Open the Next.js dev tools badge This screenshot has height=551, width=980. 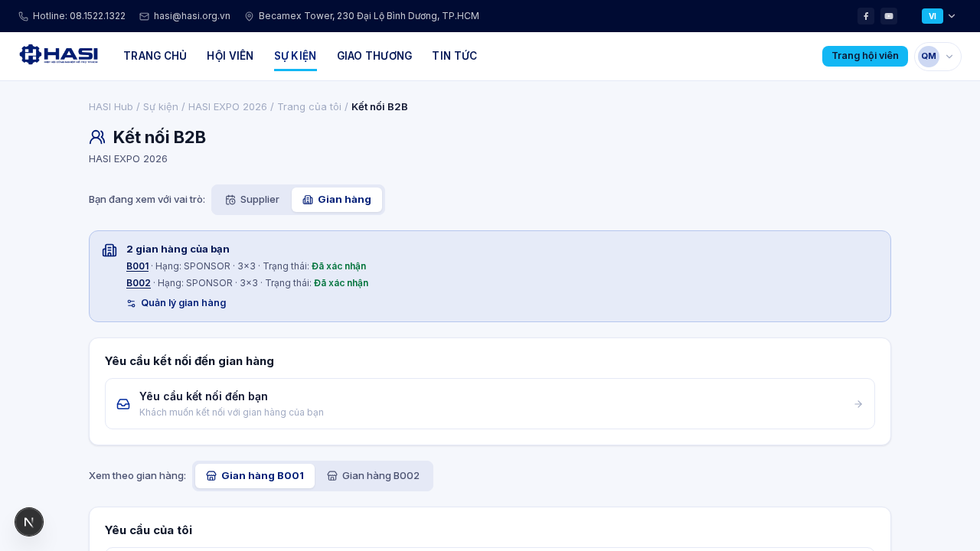(29, 522)
